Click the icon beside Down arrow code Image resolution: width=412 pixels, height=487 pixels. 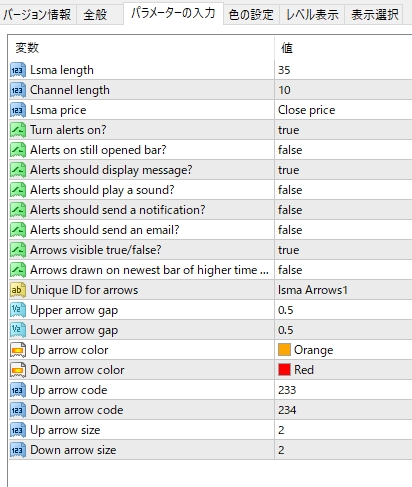click(x=18, y=410)
